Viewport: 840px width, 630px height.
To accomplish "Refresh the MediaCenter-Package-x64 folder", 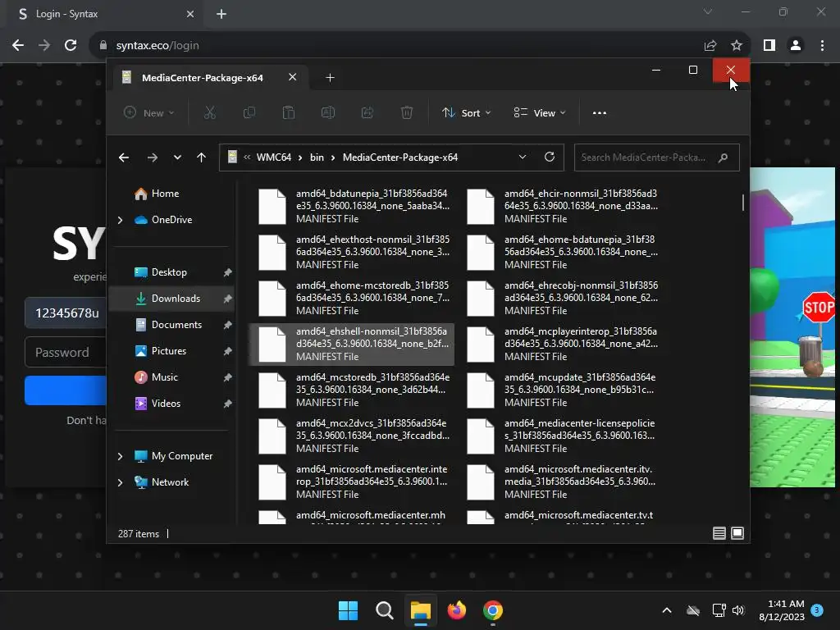I will [549, 157].
